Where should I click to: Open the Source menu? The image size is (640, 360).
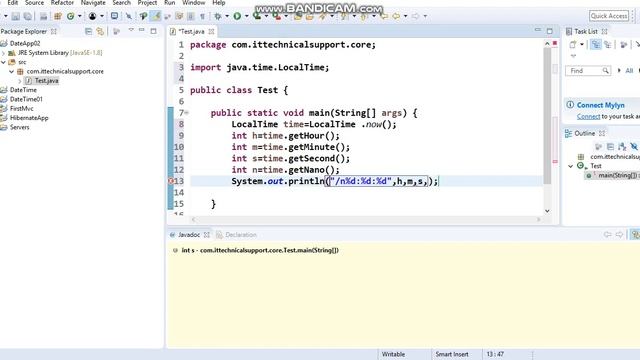click(x=34, y=3)
